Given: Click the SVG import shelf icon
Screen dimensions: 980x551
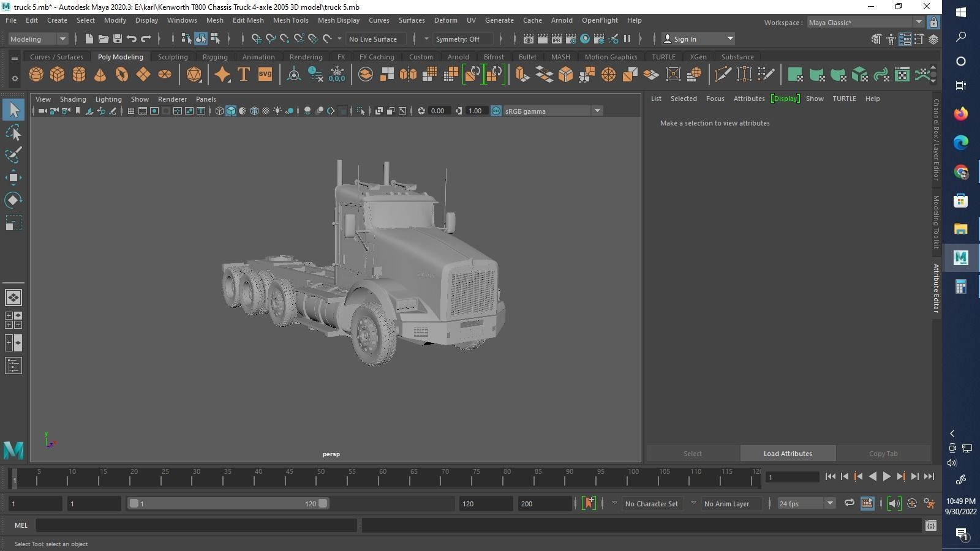Looking at the screenshot, I should [265, 75].
